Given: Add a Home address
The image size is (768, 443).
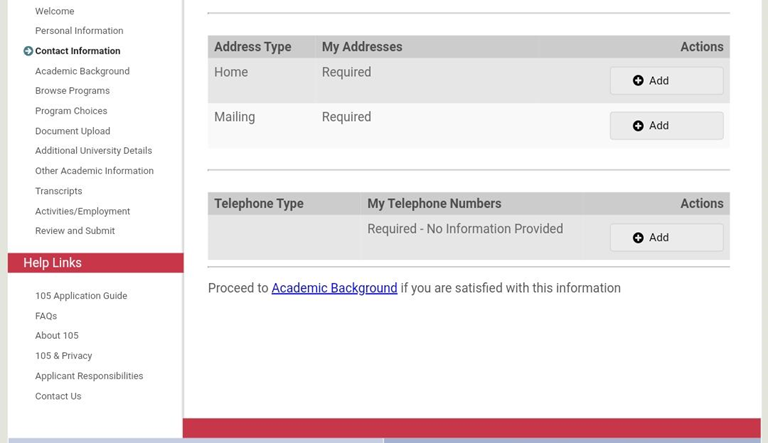Looking at the screenshot, I should coord(666,81).
